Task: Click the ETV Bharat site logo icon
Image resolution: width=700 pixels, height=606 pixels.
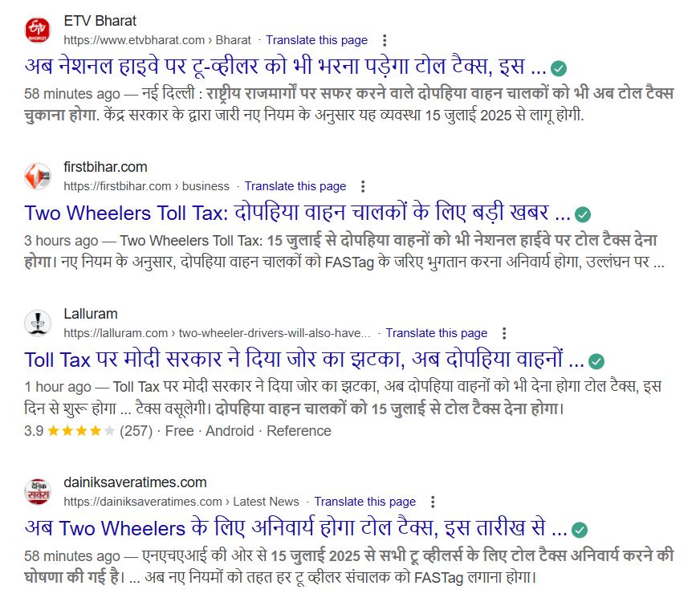Action: (x=38, y=31)
